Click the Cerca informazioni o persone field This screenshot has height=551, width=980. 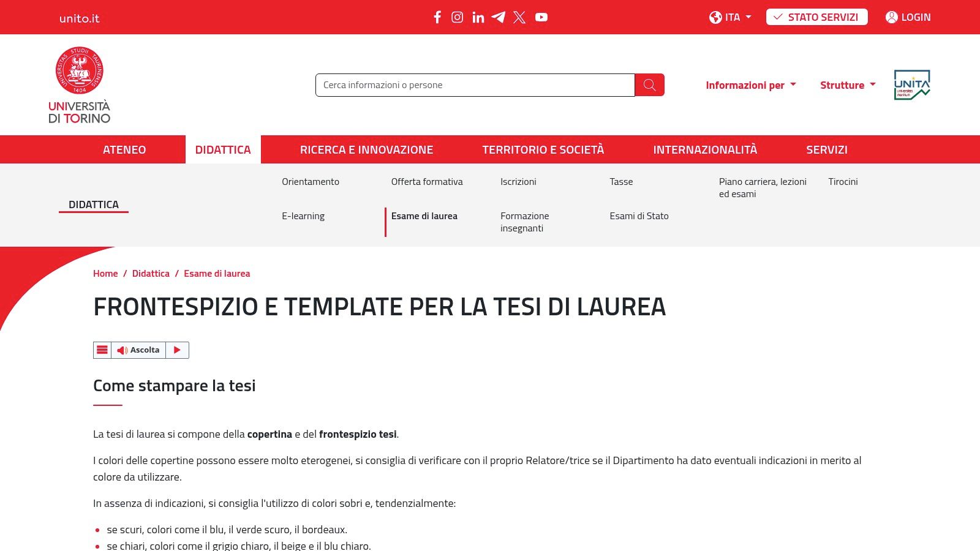[475, 84]
